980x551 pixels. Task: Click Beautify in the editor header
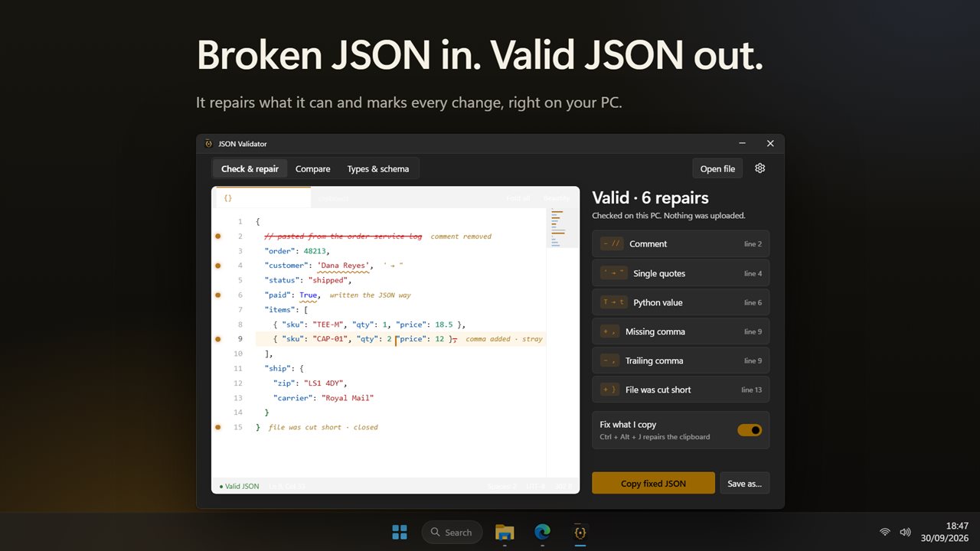pyautogui.click(x=557, y=198)
